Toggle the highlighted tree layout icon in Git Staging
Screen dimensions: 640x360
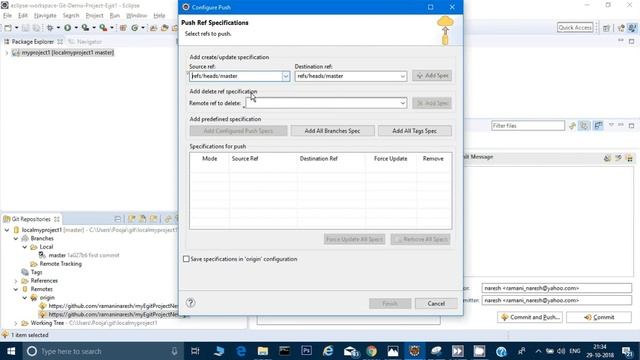click(598, 126)
